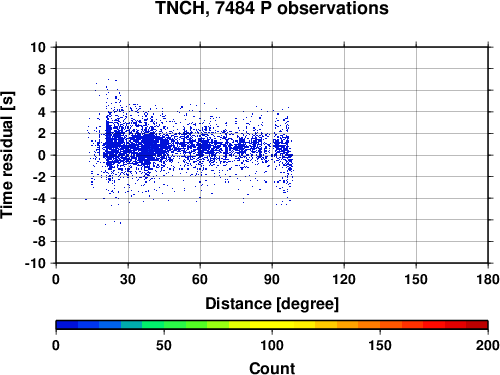This screenshot has height=375, width=500.
Task: Click the dark red end of the colorbar
Action: 477,325
